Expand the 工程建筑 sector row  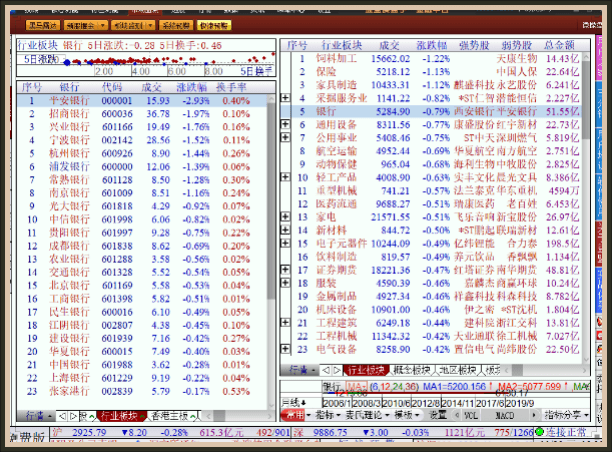285,323
